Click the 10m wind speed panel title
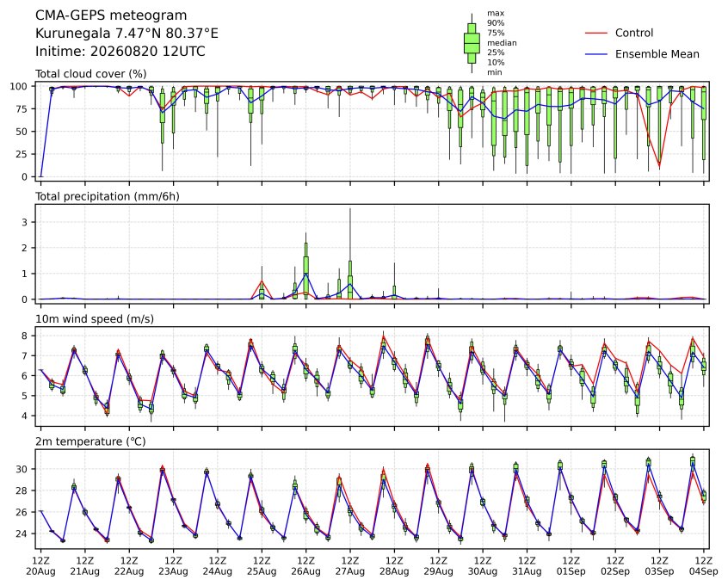This screenshot has width=728, height=586. tap(95, 319)
